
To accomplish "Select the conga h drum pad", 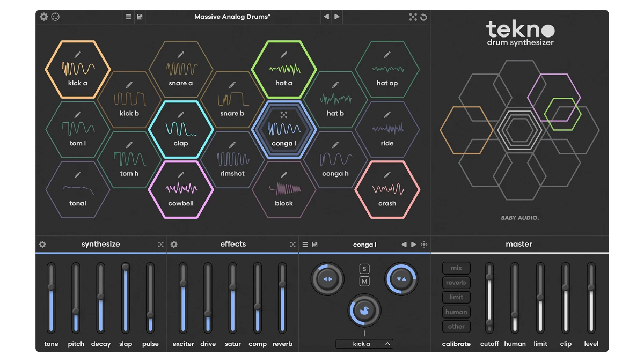I will tap(335, 159).
